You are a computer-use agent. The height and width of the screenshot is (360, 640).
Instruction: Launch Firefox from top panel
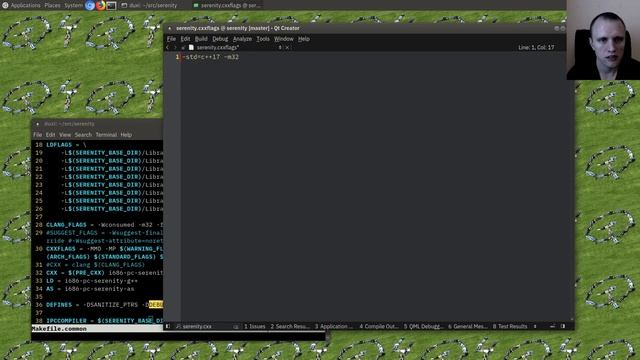100,5
